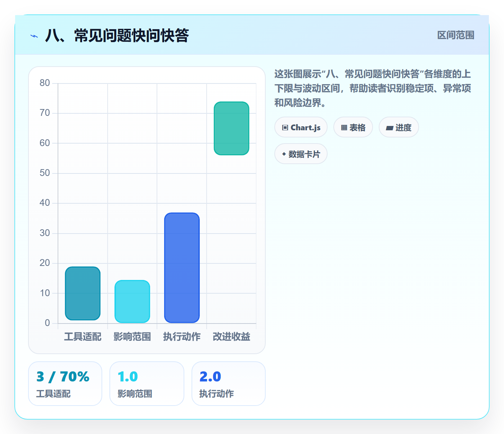Click the 影响范围 x-axis label
Image resolution: width=504 pixels, height=434 pixels.
132,337
